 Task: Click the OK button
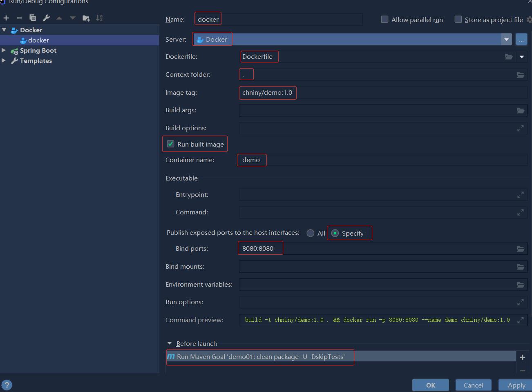431,385
